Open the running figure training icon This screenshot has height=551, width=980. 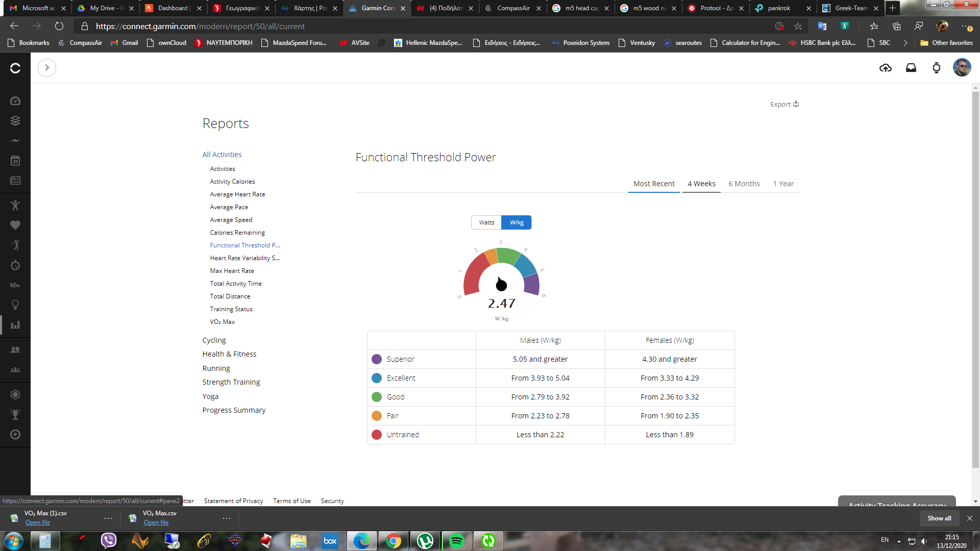(15, 245)
